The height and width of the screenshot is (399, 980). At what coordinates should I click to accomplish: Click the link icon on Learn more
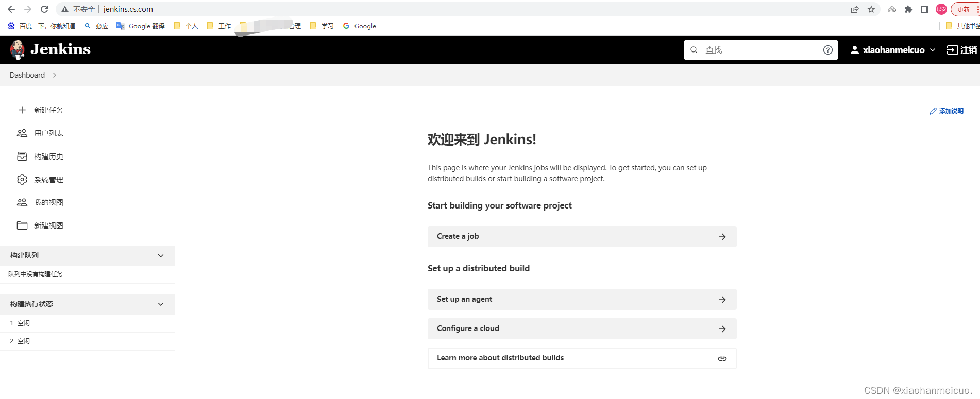point(722,359)
